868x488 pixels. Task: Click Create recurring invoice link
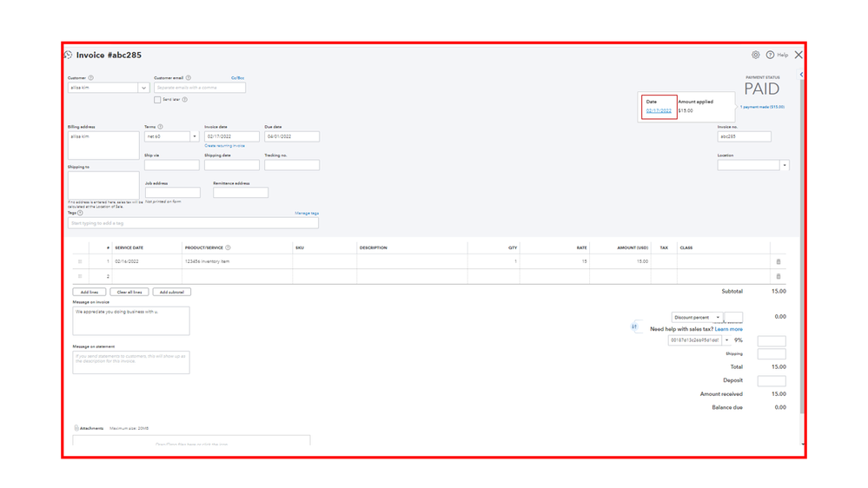click(x=225, y=146)
